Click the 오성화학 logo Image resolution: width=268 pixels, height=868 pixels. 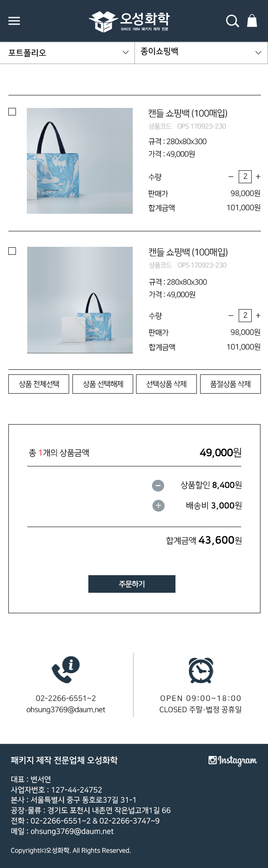click(x=134, y=20)
